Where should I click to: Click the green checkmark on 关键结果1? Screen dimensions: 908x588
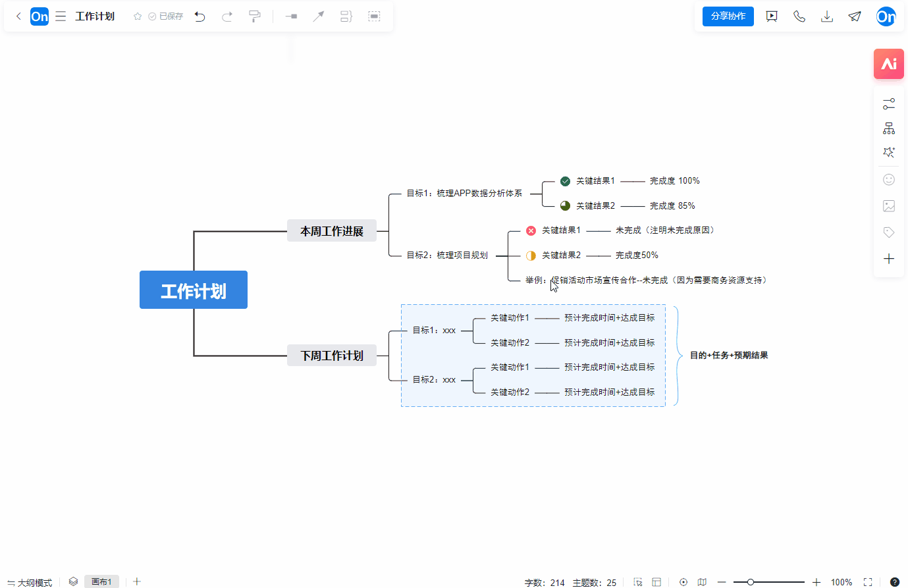pyautogui.click(x=565, y=181)
